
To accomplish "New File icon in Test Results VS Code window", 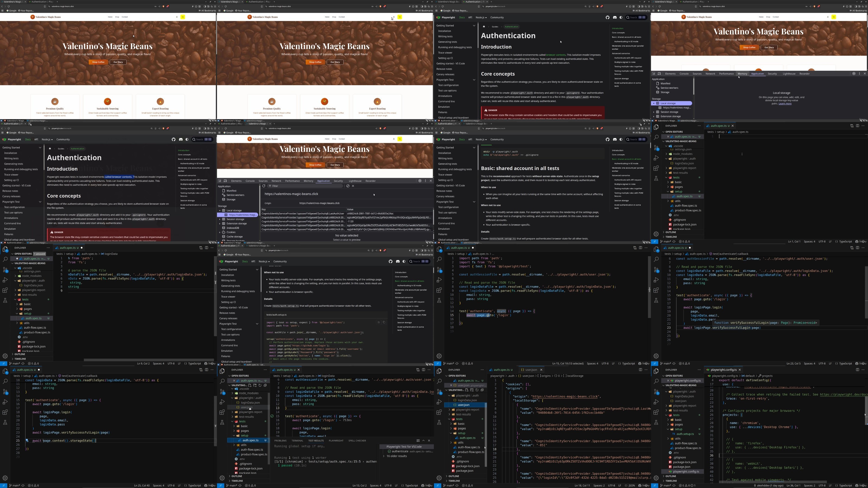I will tap(250, 385).
